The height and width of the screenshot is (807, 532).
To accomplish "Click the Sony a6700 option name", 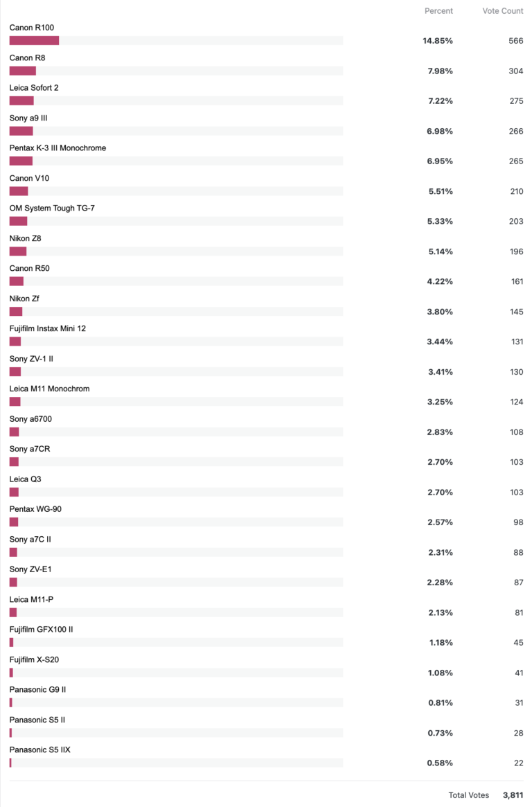I will click(x=30, y=419).
